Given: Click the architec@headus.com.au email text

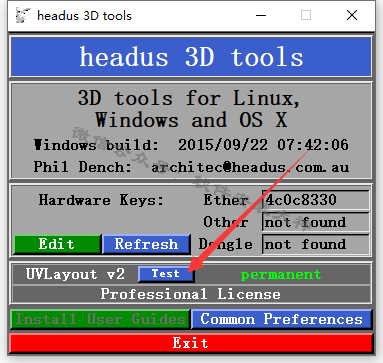Looking at the screenshot, I should click(x=250, y=167).
